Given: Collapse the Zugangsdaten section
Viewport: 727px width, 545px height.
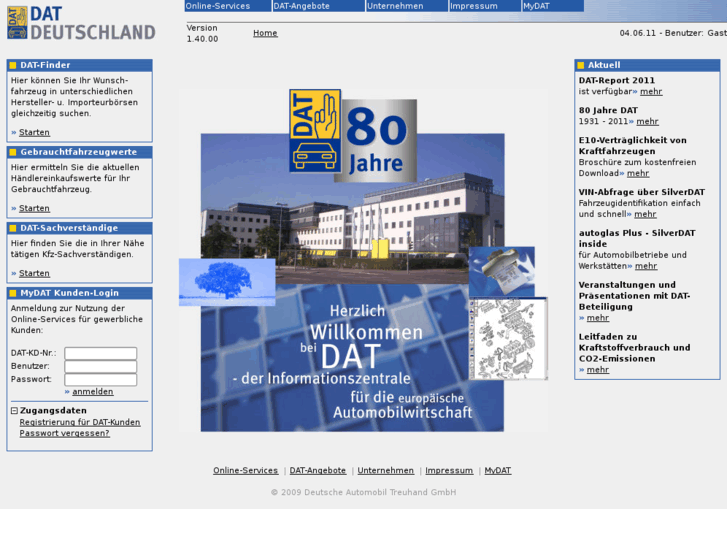Looking at the screenshot, I should point(14,410).
